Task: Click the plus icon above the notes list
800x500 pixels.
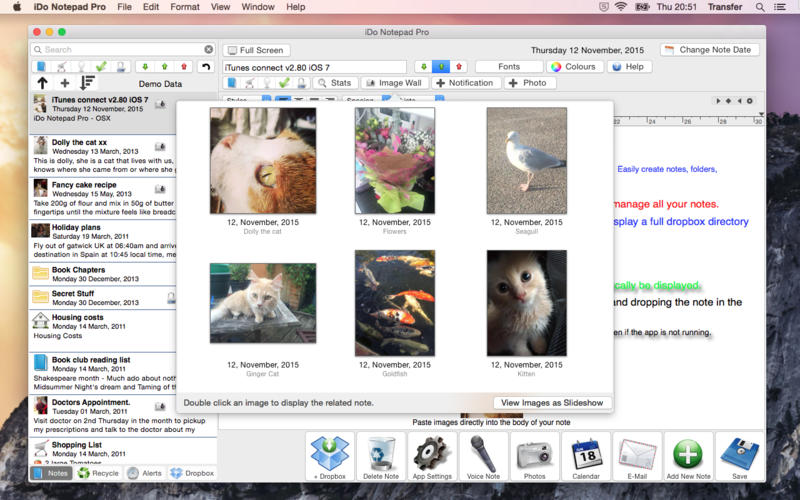Action: pyautogui.click(x=65, y=83)
